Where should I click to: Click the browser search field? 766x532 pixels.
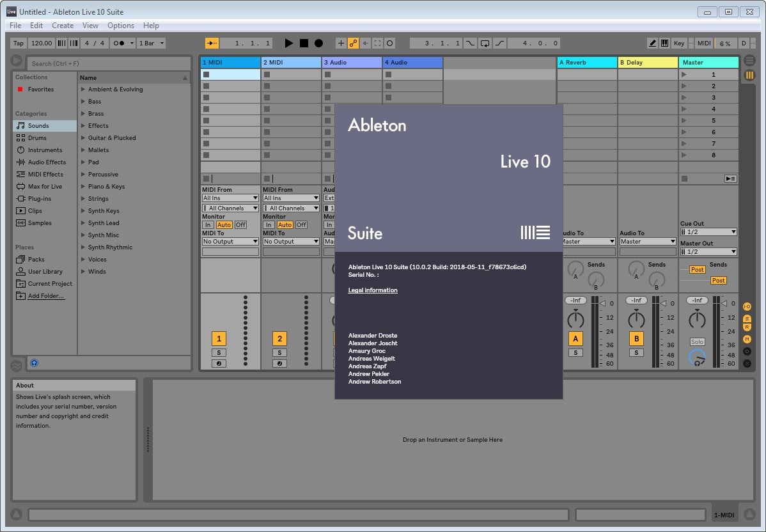pos(109,63)
